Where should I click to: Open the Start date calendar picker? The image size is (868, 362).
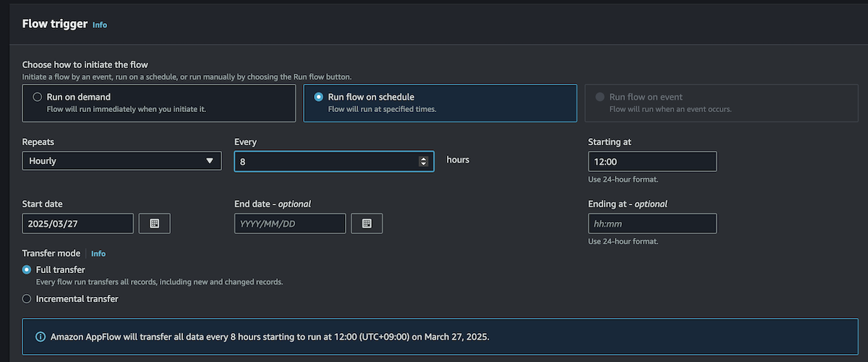pos(154,224)
